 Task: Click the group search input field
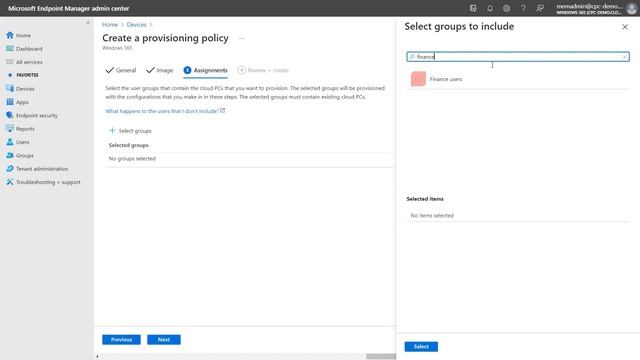518,57
